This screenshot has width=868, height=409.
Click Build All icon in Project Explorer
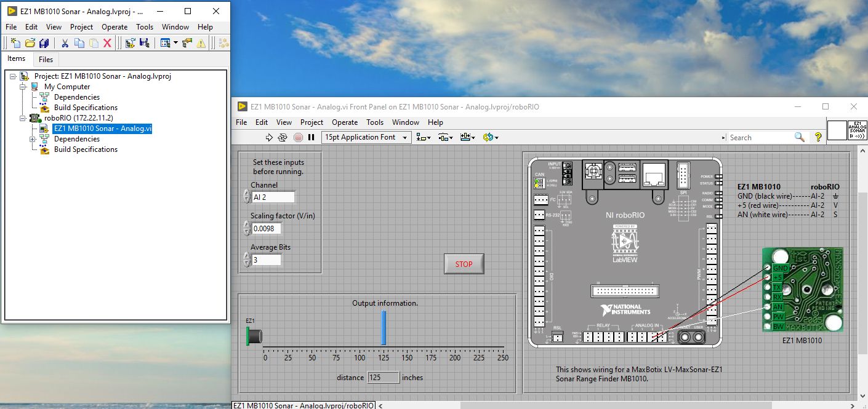coord(224,43)
